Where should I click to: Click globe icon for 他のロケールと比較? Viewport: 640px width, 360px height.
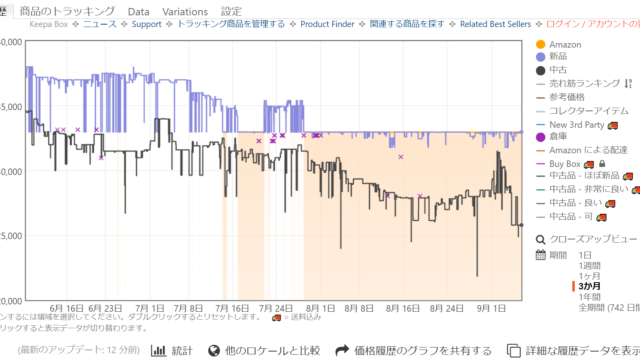point(214,351)
